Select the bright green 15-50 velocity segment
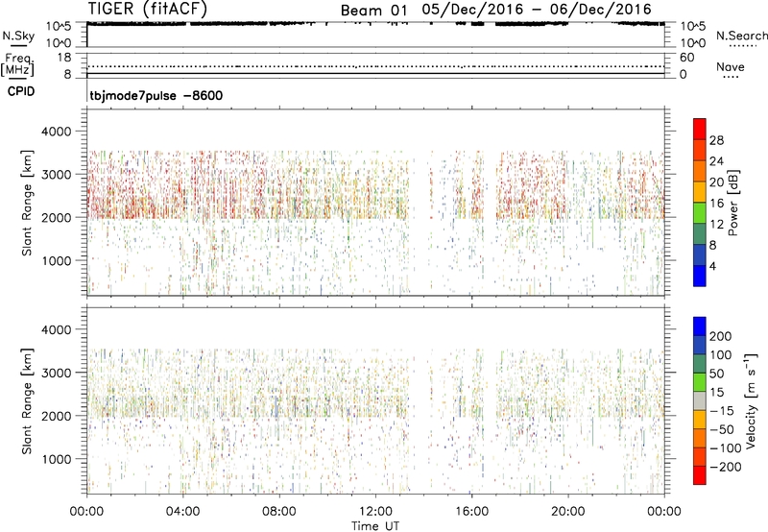768x532 pixels. (700, 382)
